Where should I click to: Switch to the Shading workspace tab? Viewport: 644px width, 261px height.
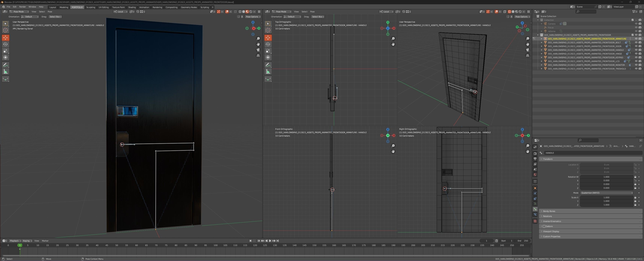tap(132, 7)
